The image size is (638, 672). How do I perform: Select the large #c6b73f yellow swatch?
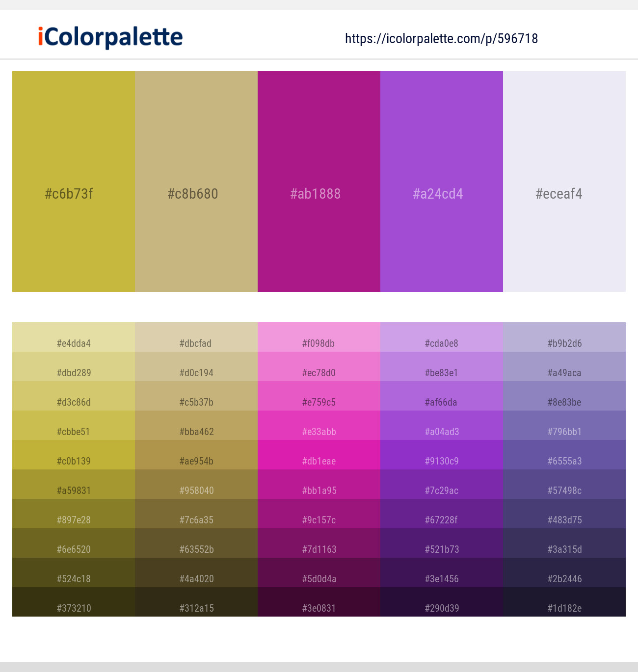74,181
